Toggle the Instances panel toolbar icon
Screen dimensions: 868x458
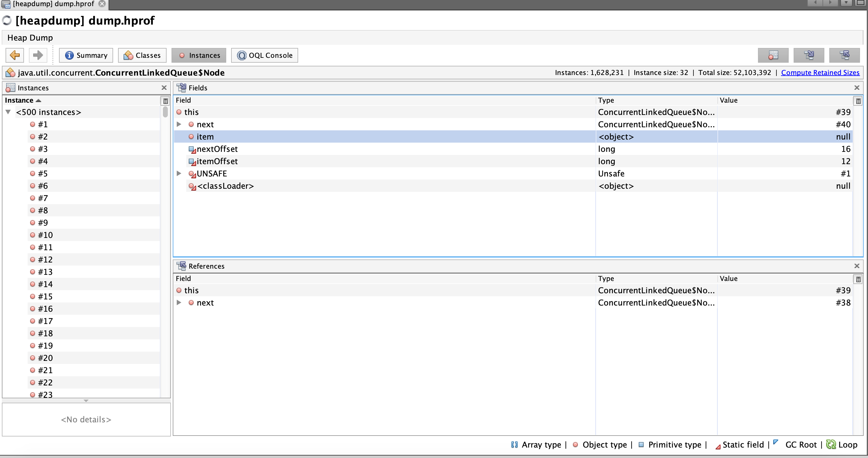[773, 55]
